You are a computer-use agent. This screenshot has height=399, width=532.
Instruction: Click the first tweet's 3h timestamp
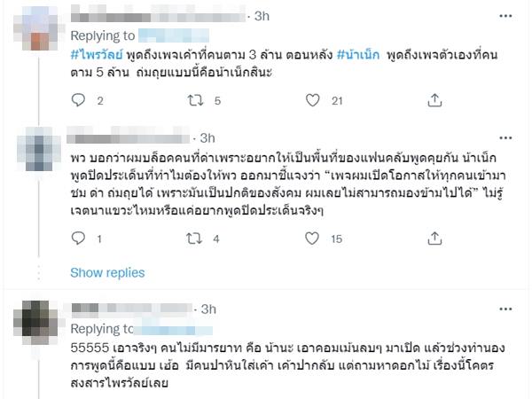(x=262, y=16)
